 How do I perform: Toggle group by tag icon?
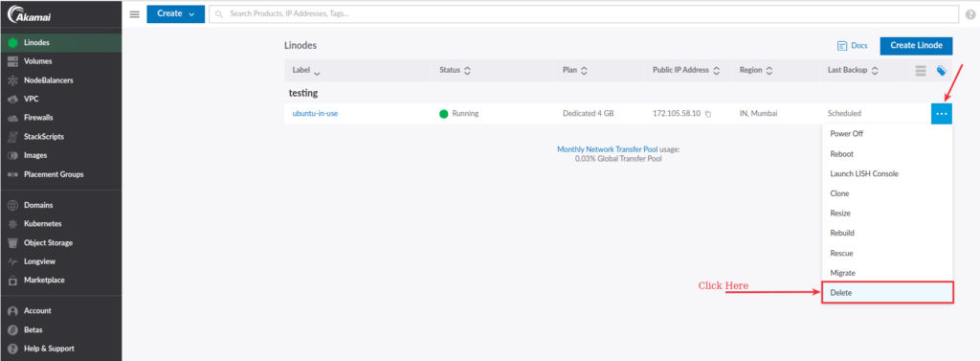click(942, 71)
